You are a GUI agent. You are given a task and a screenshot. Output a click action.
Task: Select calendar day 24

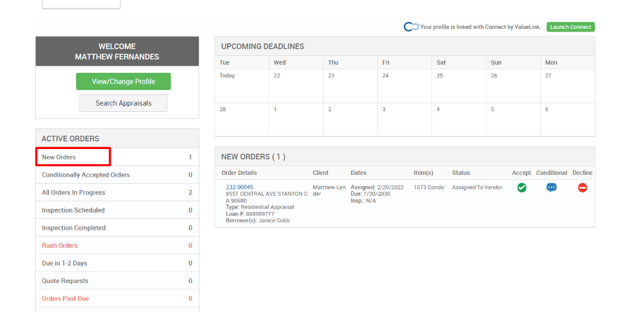(404, 86)
